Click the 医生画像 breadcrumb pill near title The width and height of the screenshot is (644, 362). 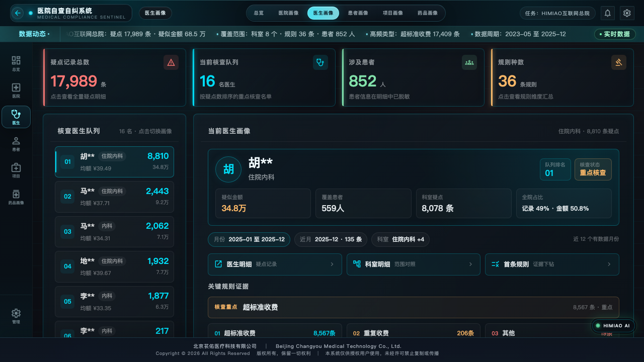click(155, 13)
